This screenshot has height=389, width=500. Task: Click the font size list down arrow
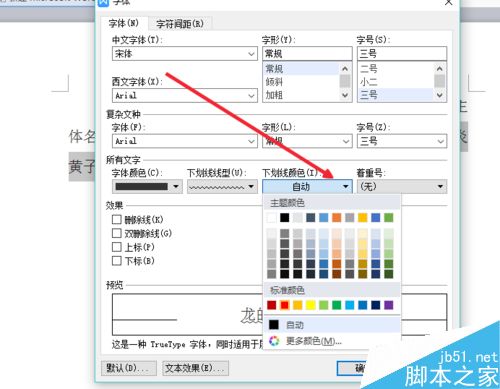(440, 95)
